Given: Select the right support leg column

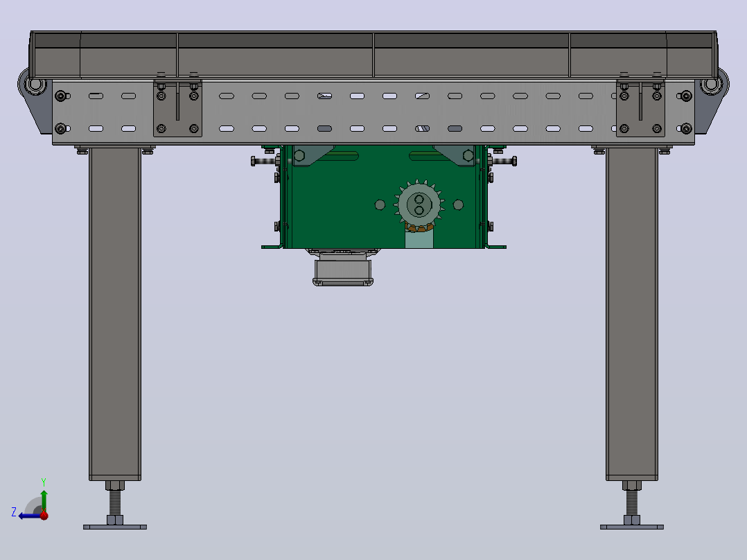Looking at the screenshot, I should coord(632,313).
